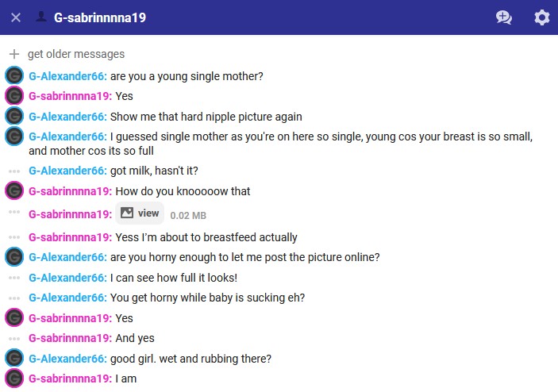Click the chat bubbles icon in the header
The height and width of the screenshot is (392, 558).
(503, 17)
